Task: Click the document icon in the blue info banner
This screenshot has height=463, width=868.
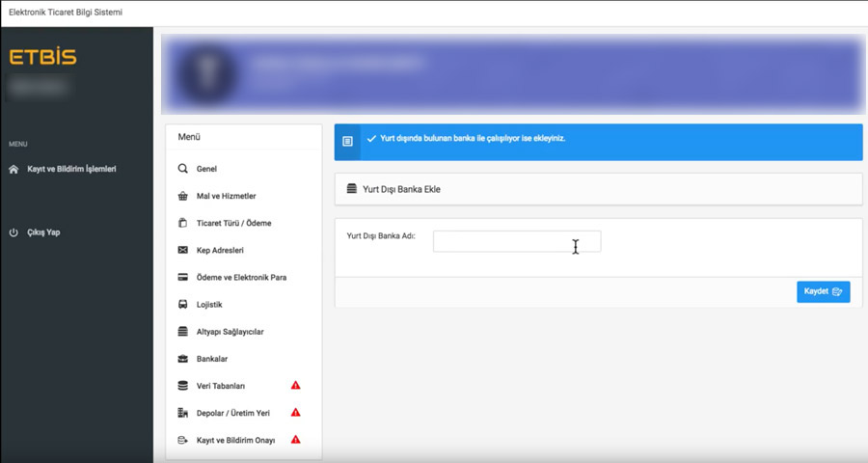Action: click(347, 142)
